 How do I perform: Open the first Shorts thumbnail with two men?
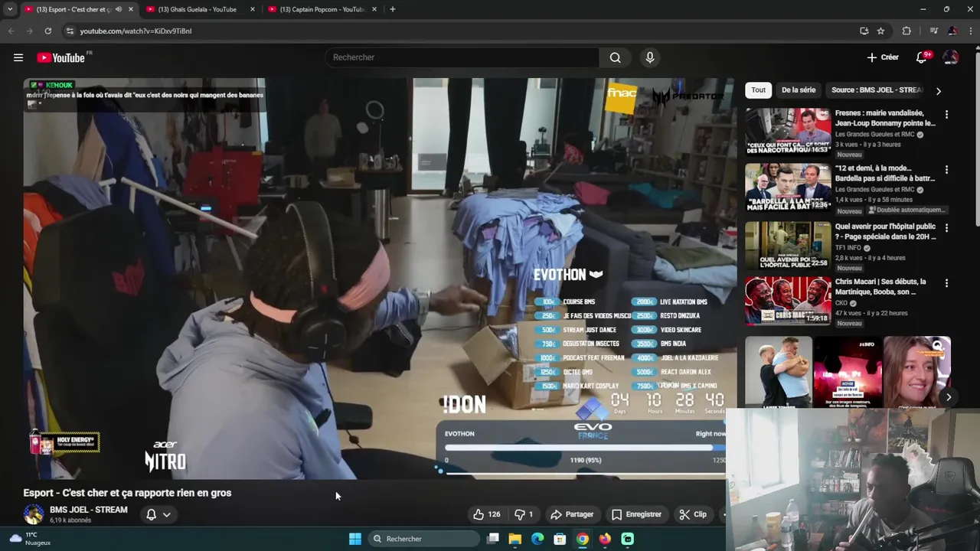pyautogui.click(x=779, y=372)
